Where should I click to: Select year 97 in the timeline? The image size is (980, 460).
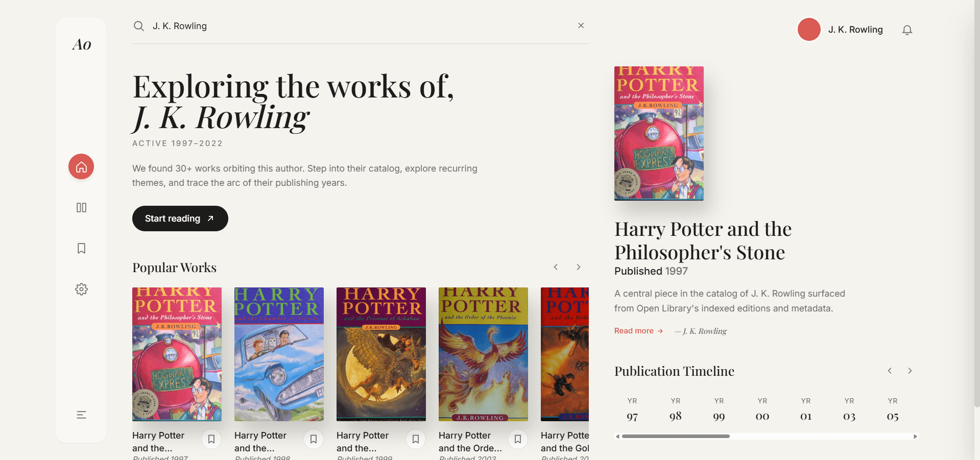632,410
